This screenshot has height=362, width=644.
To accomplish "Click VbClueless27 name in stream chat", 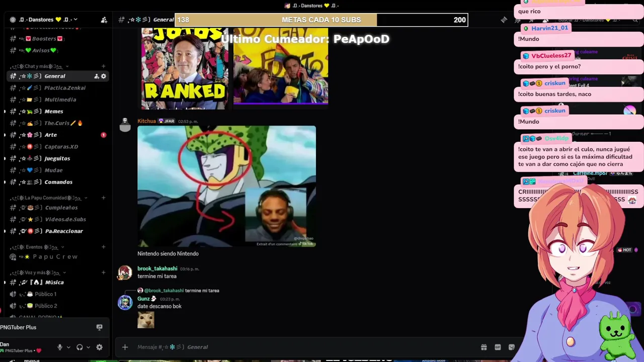I will pos(551,56).
